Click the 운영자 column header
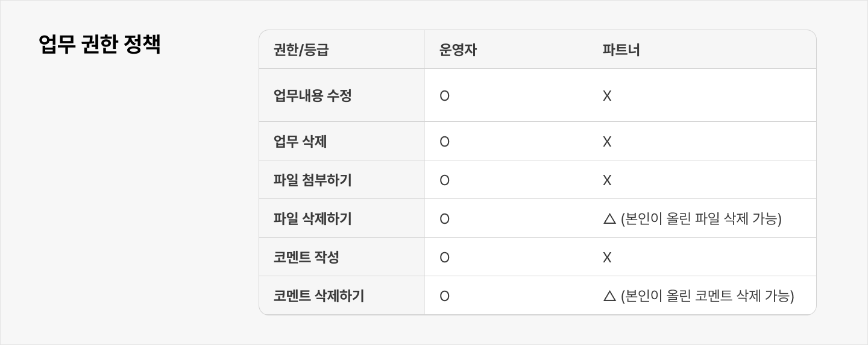868x345 pixels. click(x=458, y=50)
